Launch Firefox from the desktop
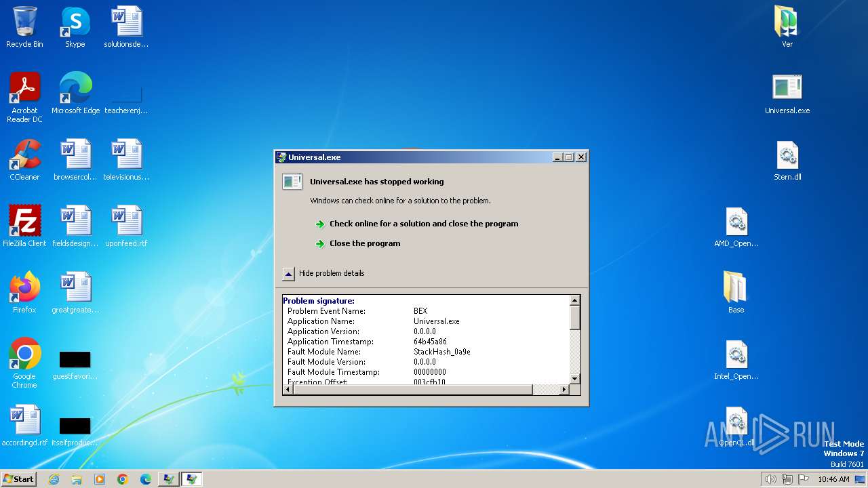This screenshot has width=868, height=488. (x=24, y=292)
